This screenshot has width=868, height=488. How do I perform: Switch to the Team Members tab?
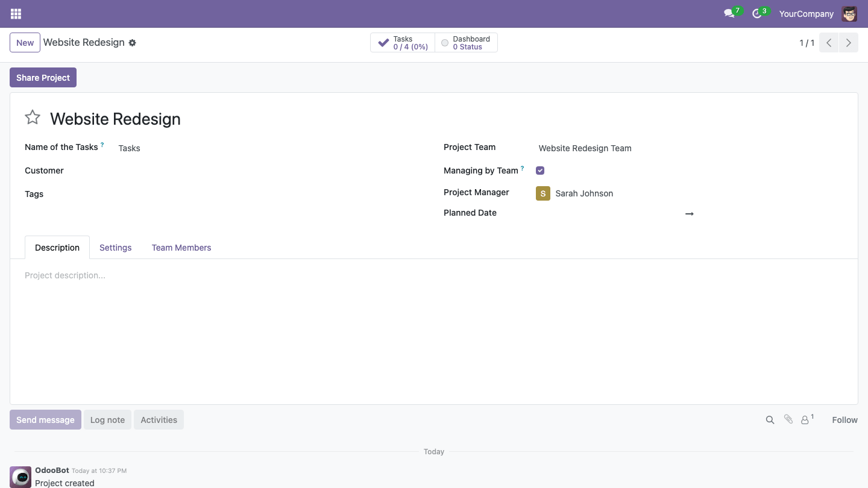(181, 248)
